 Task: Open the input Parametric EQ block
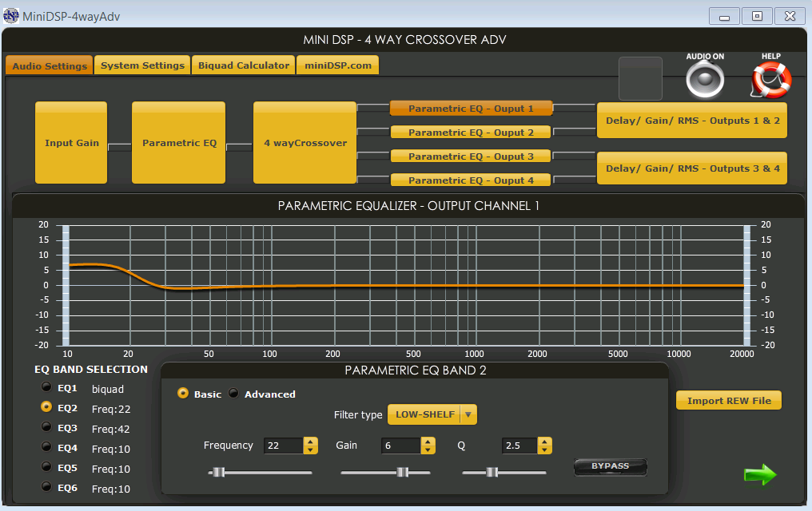[179, 143]
